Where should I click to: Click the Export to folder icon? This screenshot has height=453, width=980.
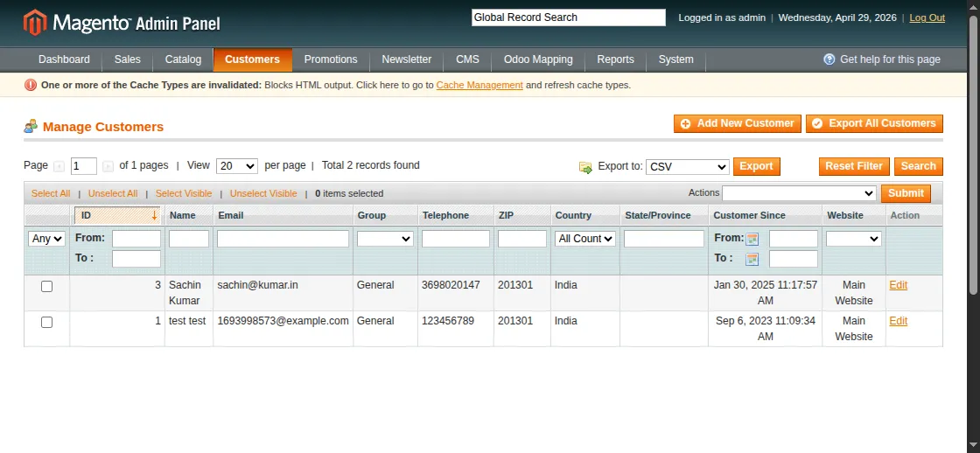pyautogui.click(x=585, y=167)
